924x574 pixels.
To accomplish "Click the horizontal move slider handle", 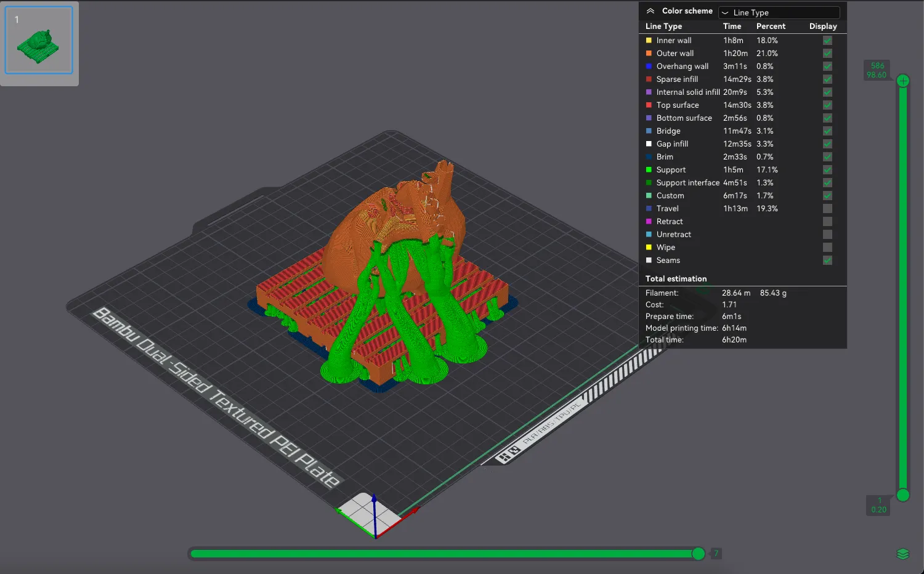I will [x=698, y=554].
